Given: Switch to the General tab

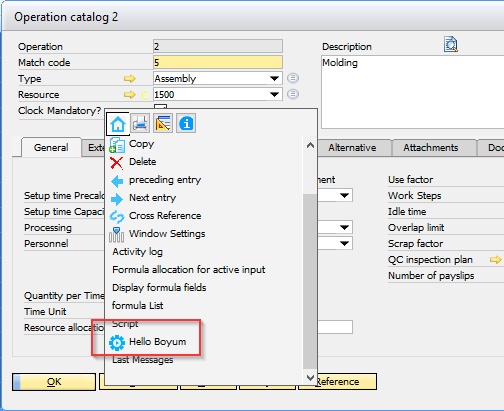Looking at the screenshot, I should coord(51,148).
